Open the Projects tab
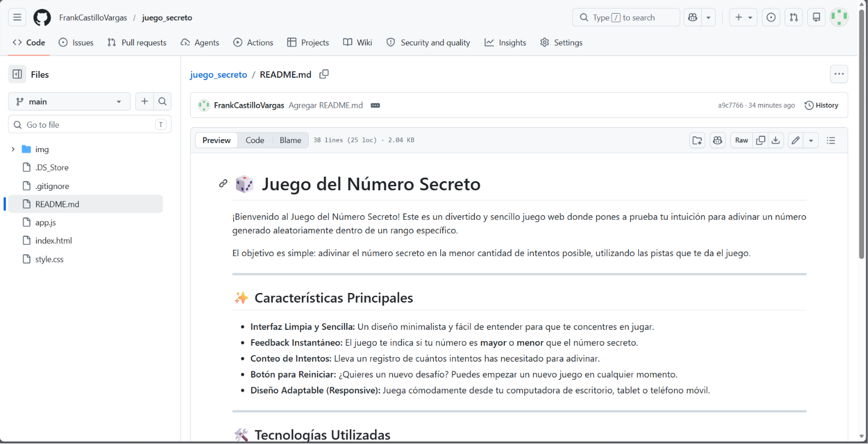This screenshot has height=444, width=868. [x=308, y=43]
